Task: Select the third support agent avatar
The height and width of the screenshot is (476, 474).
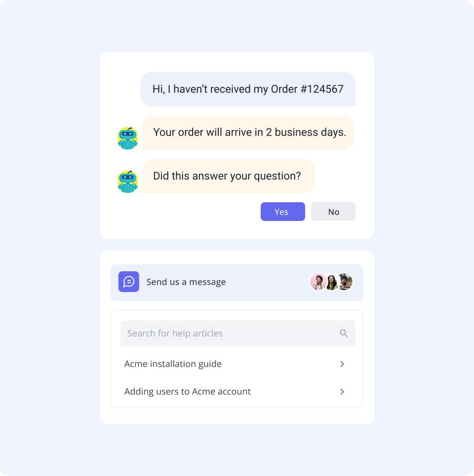Action: 344,282
